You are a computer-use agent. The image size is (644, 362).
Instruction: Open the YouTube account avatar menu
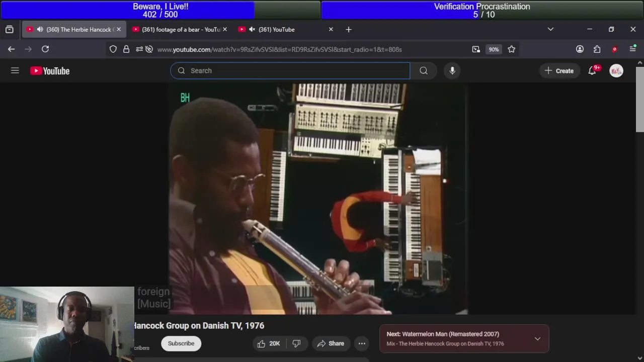pos(616,71)
